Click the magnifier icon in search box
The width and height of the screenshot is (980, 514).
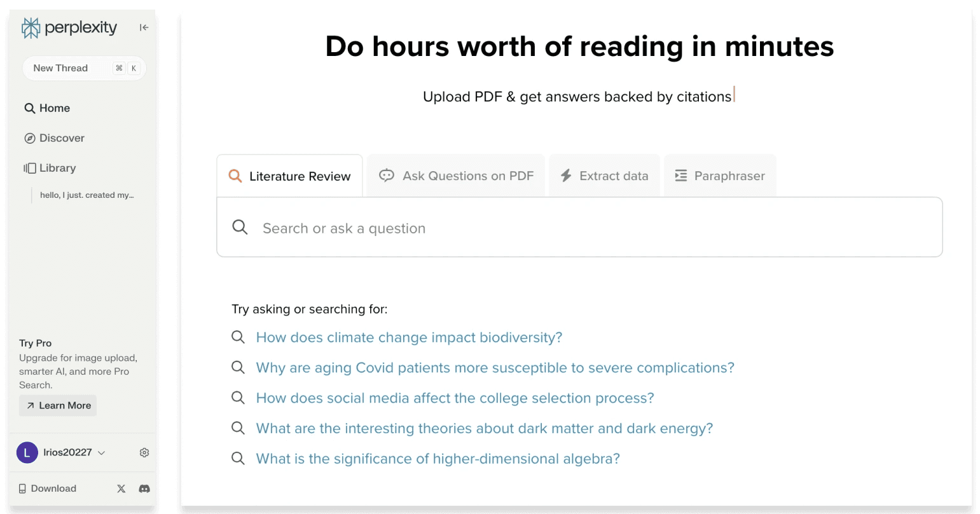coord(240,227)
